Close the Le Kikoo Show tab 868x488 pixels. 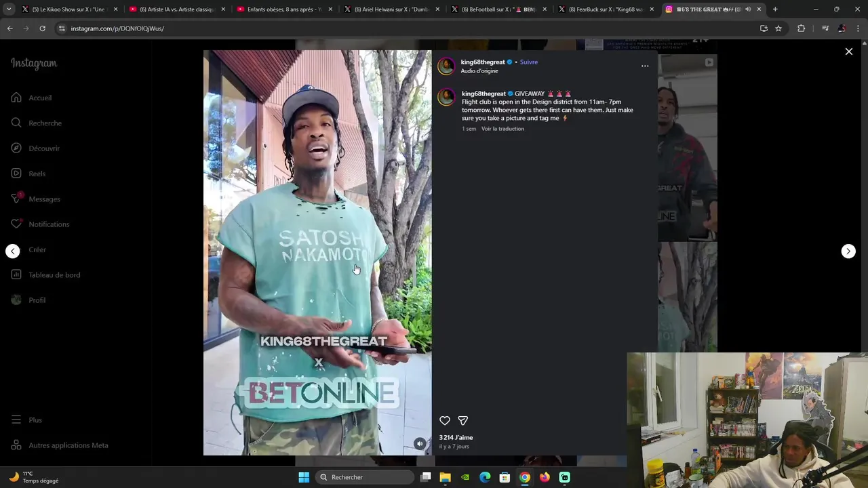[116, 9]
